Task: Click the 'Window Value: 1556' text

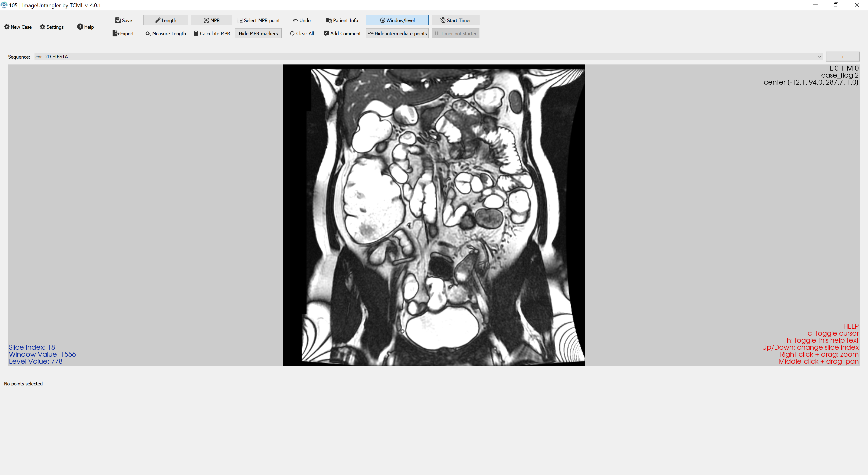Action: (x=42, y=354)
